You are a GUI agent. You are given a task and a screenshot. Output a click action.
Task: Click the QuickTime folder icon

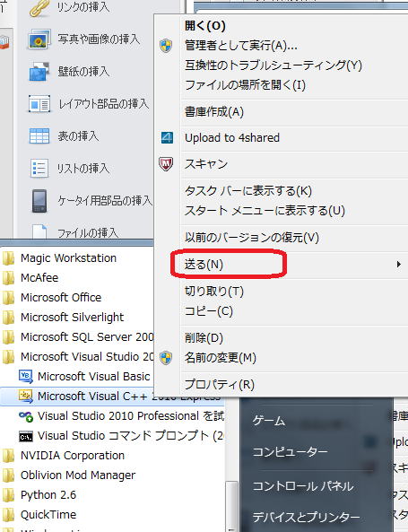8,515
